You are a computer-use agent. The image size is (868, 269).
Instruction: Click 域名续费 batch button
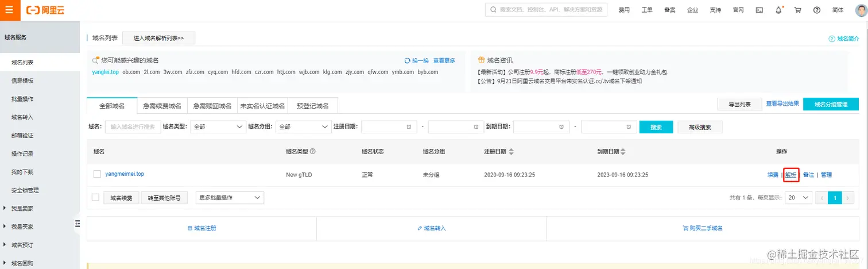121,198
